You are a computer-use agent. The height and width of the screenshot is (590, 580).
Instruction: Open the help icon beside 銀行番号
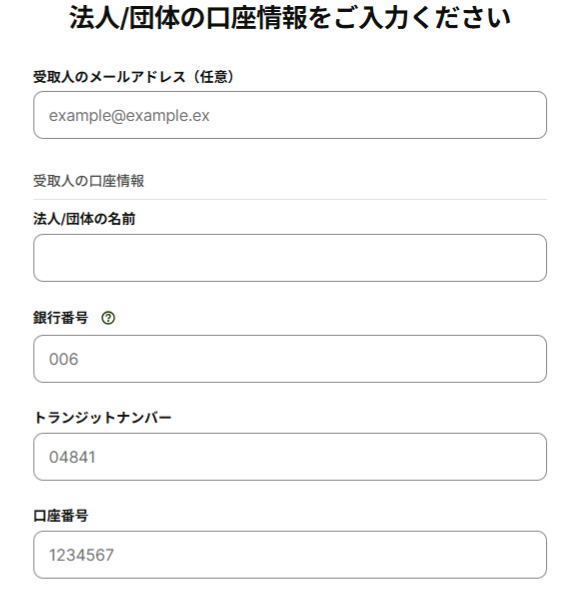[x=108, y=318]
